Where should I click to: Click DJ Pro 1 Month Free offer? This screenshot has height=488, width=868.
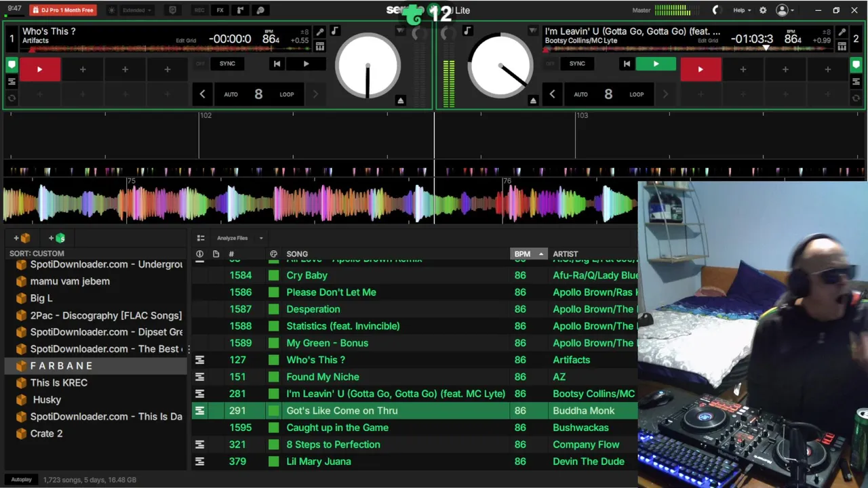coord(62,10)
